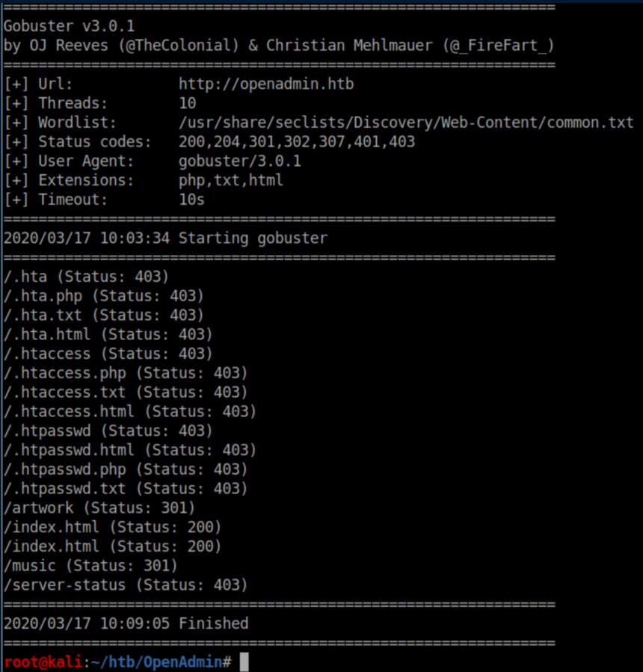
Task: Click the status codes list value
Action: pos(297,142)
